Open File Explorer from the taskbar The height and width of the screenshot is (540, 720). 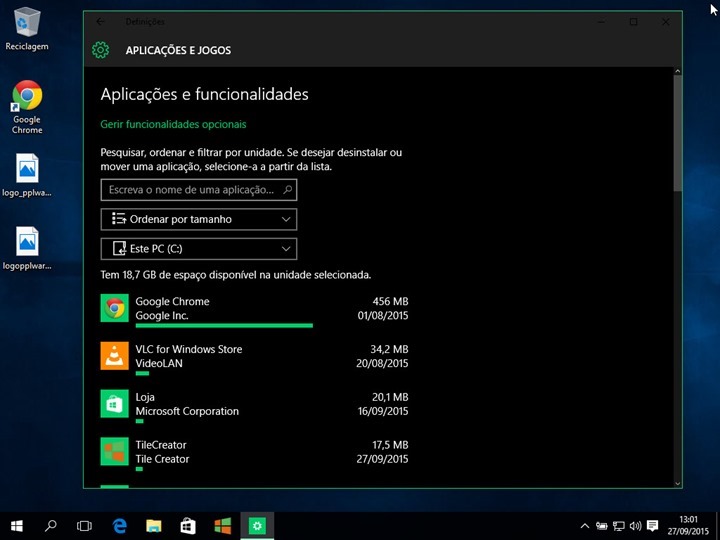click(x=154, y=525)
